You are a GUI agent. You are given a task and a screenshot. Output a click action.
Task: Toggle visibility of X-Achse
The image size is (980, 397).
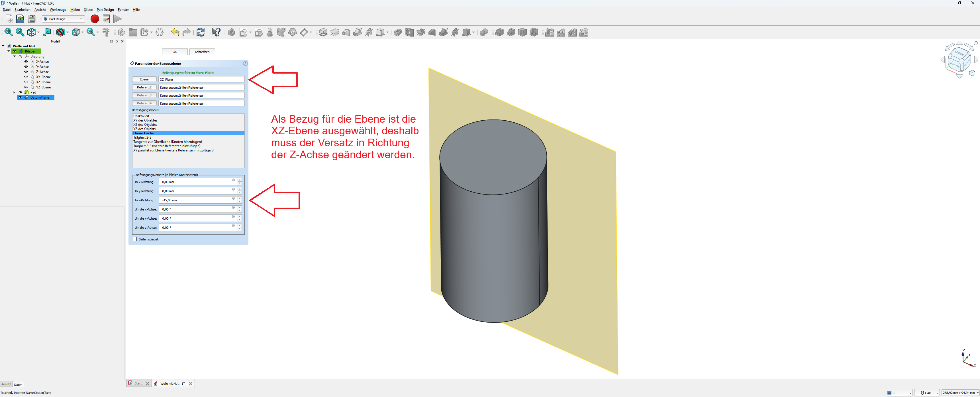(x=26, y=61)
